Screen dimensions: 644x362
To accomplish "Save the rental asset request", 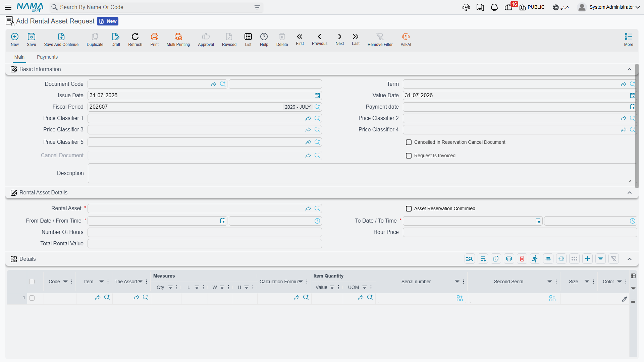I will click(32, 40).
